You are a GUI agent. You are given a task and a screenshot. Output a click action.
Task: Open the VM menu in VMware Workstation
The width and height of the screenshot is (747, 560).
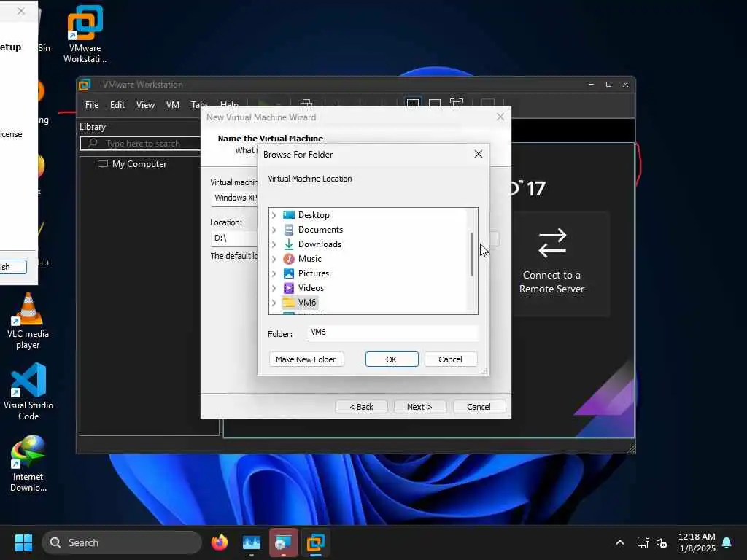[172, 105]
